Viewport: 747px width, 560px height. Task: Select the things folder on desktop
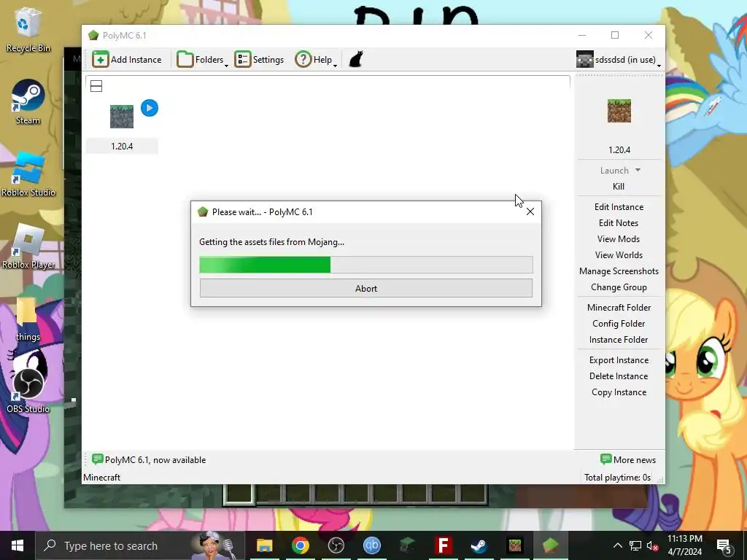pos(27,319)
